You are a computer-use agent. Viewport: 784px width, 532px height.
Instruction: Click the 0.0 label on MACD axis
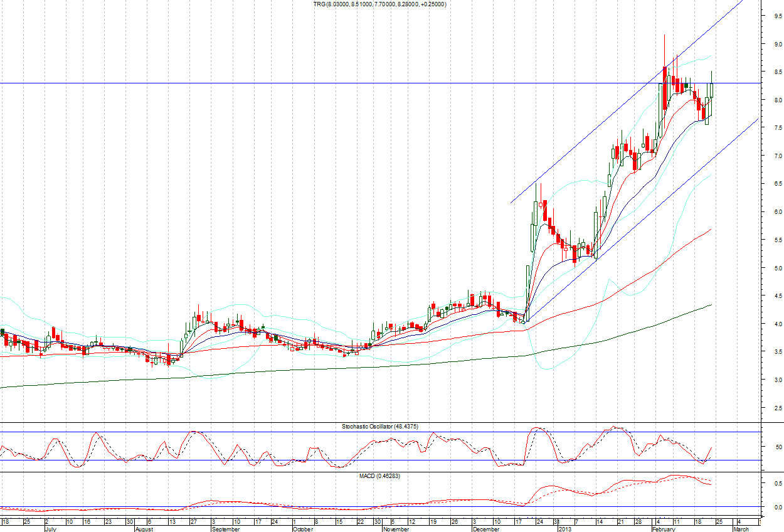pyautogui.click(x=777, y=507)
